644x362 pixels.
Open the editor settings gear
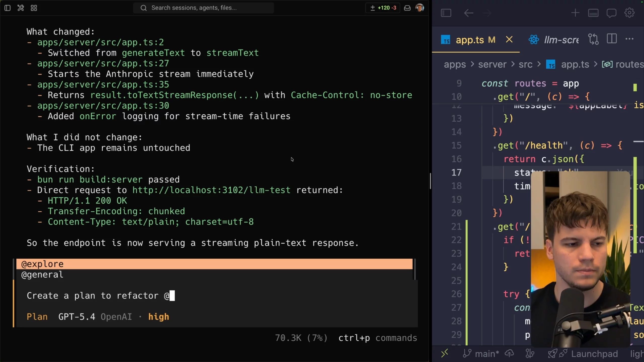(x=629, y=13)
